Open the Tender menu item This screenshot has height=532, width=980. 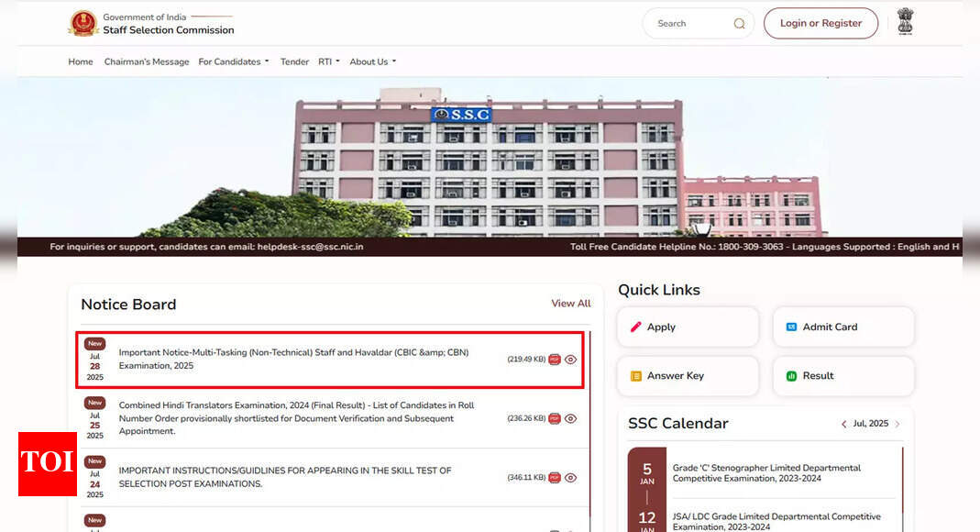(x=294, y=61)
